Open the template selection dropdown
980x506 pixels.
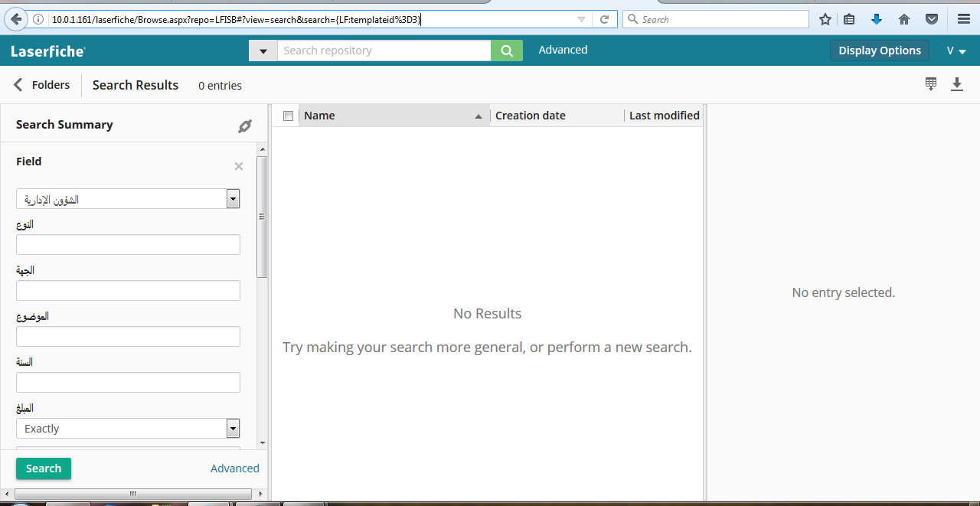click(234, 199)
